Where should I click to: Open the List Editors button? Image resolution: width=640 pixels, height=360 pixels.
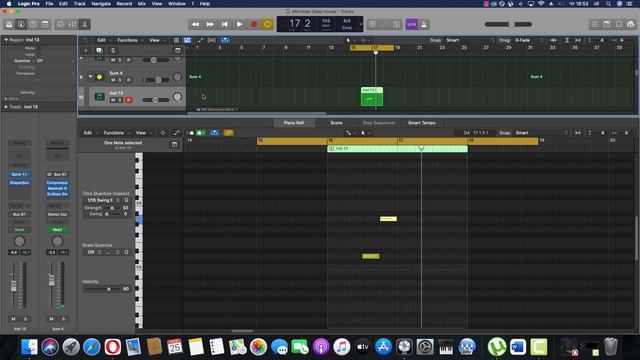pos(595,24)
